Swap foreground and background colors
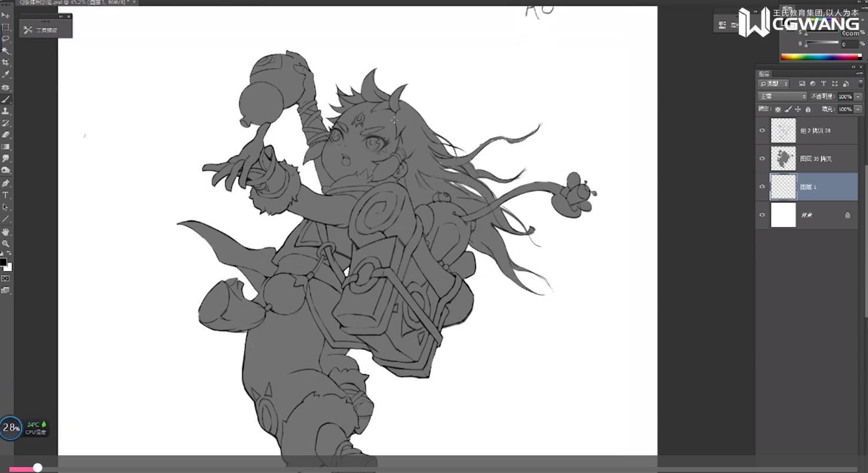Image resolution: width=868 pixels, height=473 pixels. point(9,254)
